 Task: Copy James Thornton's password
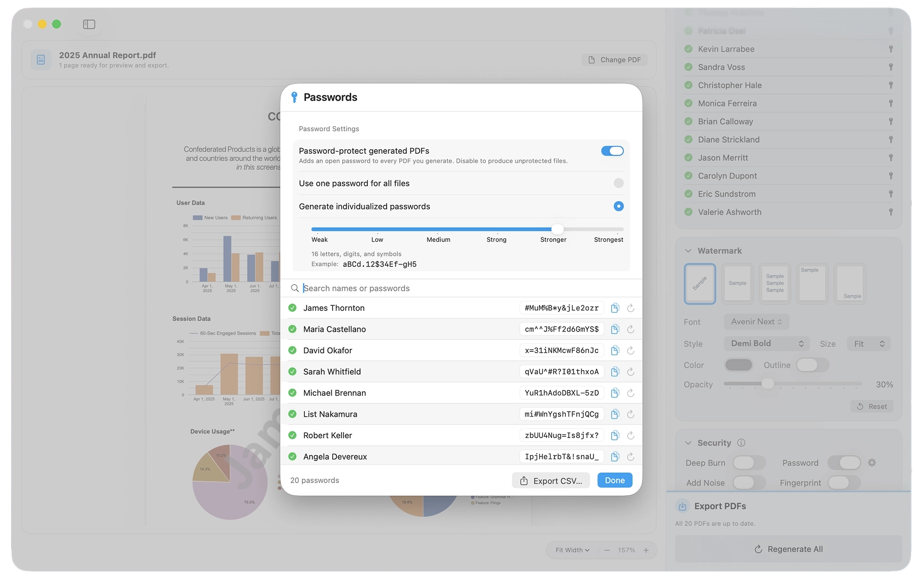click(615, 308)
